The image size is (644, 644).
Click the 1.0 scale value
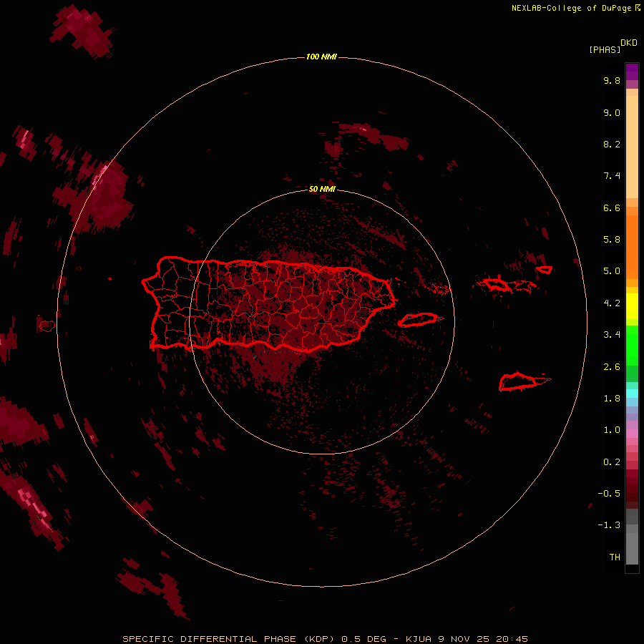[612, 430]
